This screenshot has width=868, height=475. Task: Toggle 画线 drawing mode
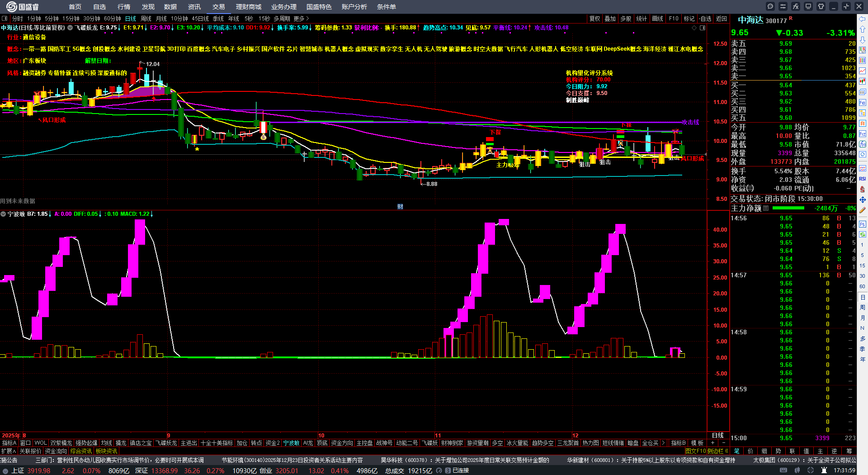coord(657,19)
